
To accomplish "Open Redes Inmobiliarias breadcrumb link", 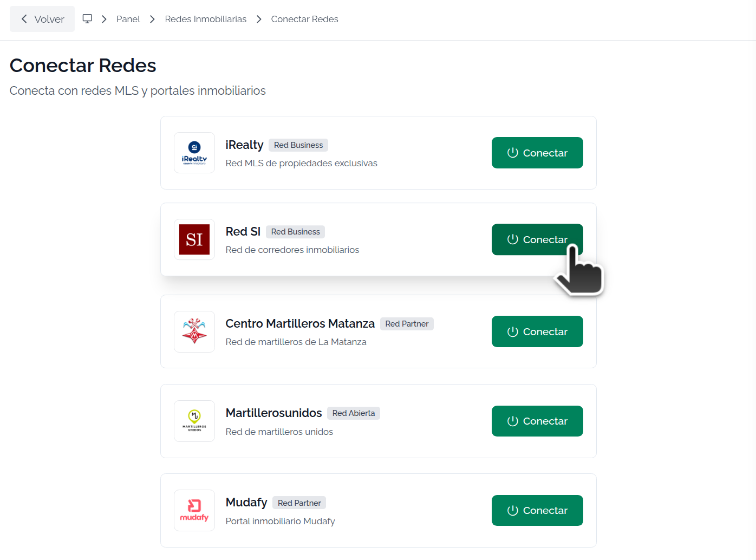I will pyautogui.click(x=206, y=19).
